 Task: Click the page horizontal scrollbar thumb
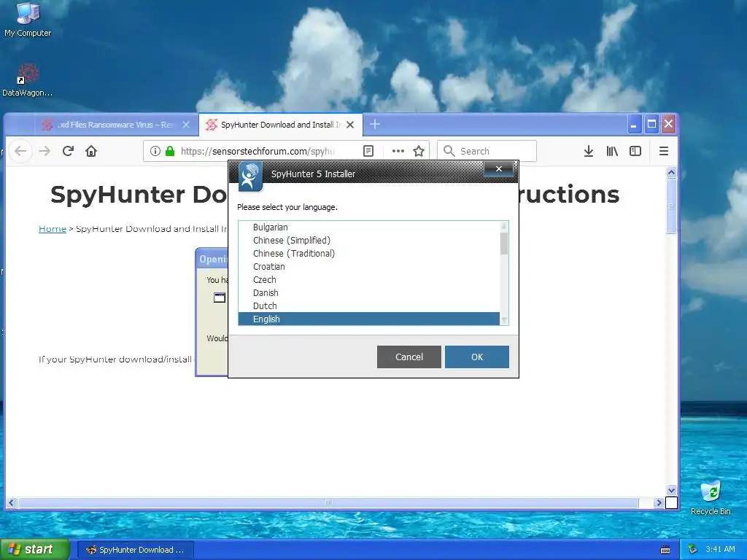(328, 502)
